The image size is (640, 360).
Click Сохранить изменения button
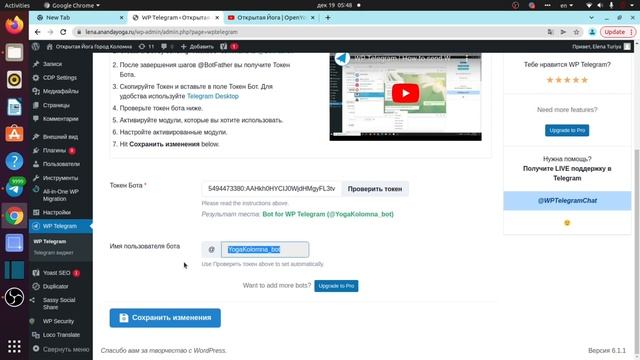coord(165,318)
